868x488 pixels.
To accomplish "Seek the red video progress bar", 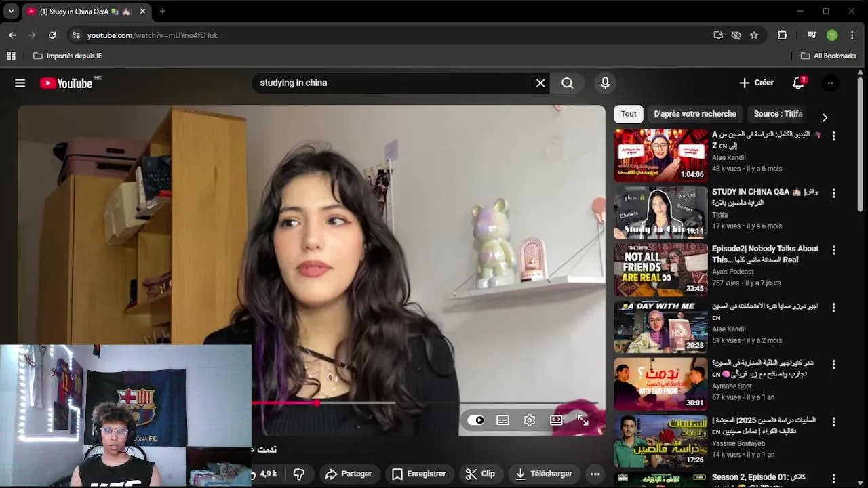I will pyautogui.click(x=425, y=403).
